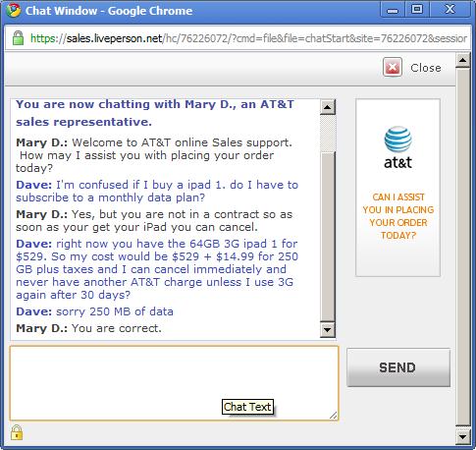The height and width of the screenshot is (450, 476).
Task: Click the sales.liveperson.net URL text
Action: [x=114, y=38]
